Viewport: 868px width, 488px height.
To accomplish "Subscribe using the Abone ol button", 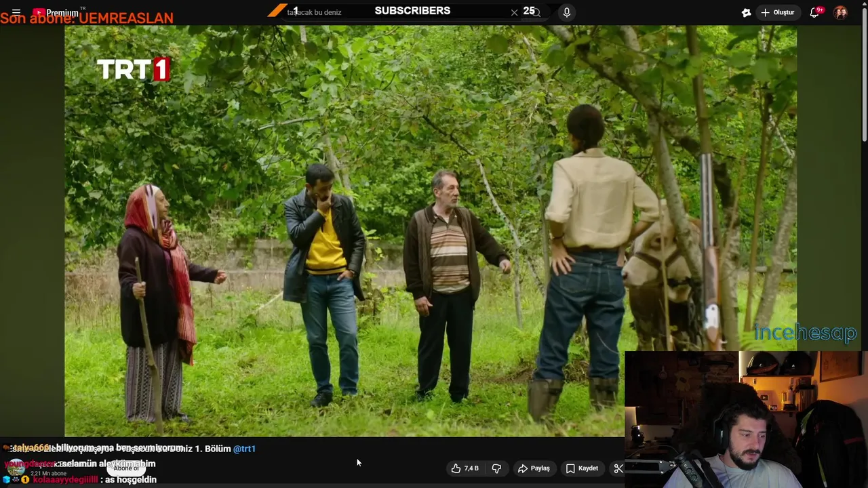I will (x=127, y=468).
